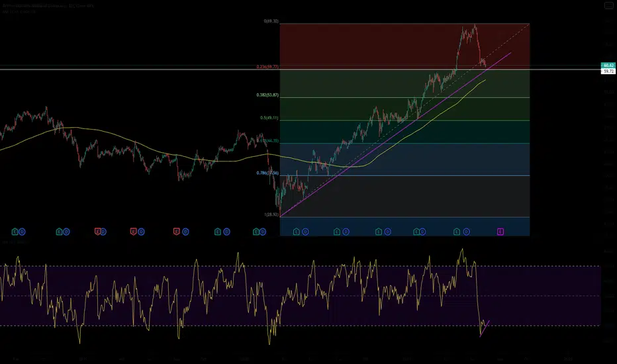617x364 pixels.
Task: Select the white 59.72 price line label
Action: tap(608, 71)
